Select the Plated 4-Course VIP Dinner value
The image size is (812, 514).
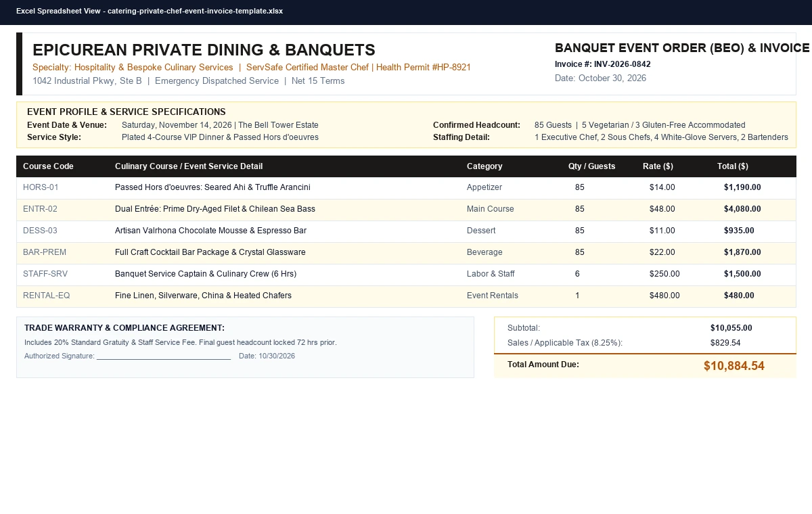(220, 137)
